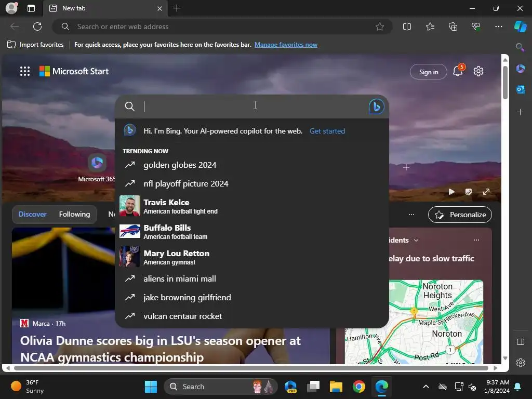
Task: Switch to Discover tab
Action: click(32, 214)
